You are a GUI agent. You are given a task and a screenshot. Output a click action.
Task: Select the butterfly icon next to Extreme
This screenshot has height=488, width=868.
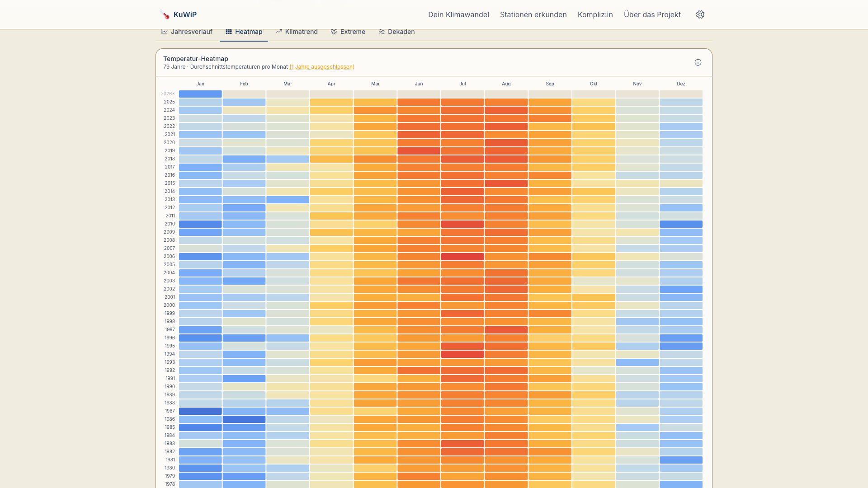pyautogui.click(x=334, y=32)
